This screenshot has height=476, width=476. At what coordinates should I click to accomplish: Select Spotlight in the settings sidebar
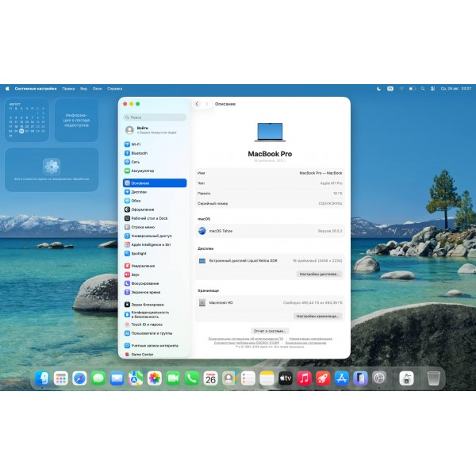point(155,254)
